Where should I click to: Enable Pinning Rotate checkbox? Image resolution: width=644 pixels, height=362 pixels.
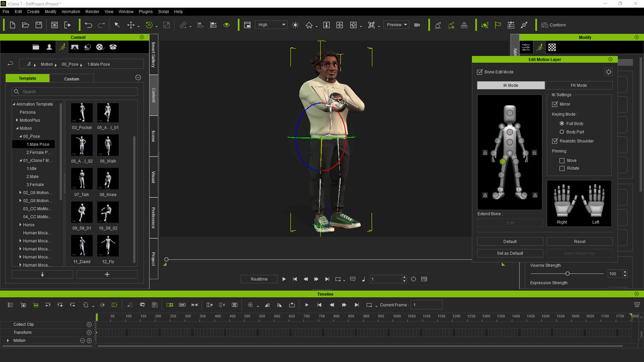pyautogui.click(x=562, y=168)
